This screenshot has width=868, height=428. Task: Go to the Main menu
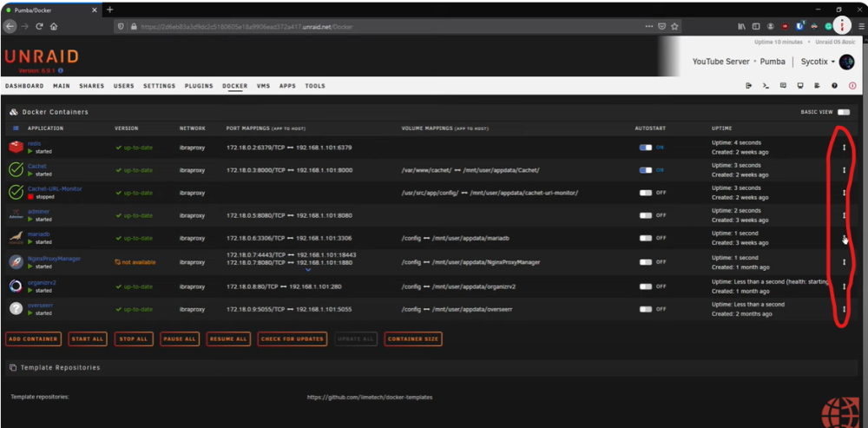62,86
